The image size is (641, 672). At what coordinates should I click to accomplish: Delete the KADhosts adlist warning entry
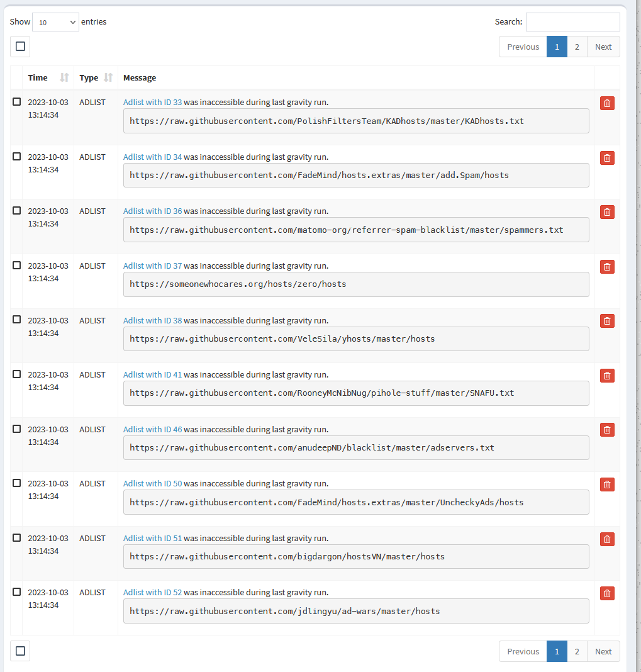coord(606,103)
